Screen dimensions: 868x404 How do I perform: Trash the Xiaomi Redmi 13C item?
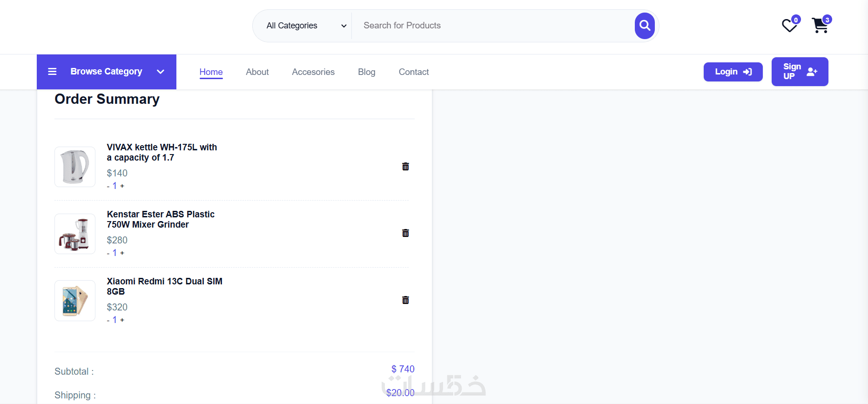[x=405, y=300]
